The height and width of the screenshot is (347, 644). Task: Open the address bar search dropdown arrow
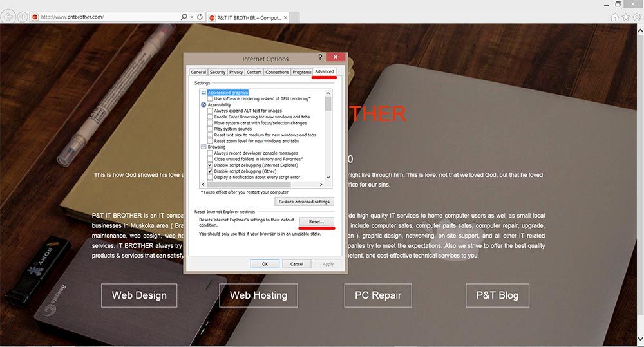(x=191, y=17)
